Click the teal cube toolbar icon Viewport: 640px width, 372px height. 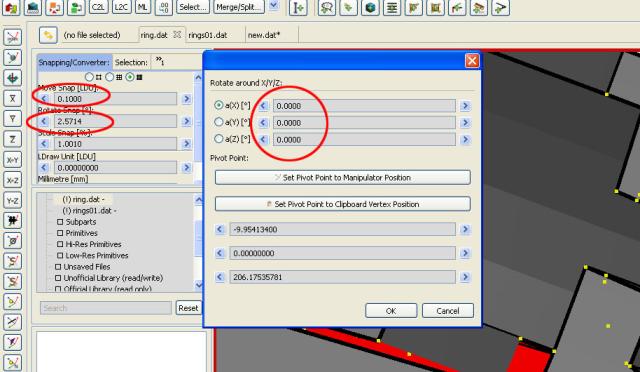click(370, 7)
